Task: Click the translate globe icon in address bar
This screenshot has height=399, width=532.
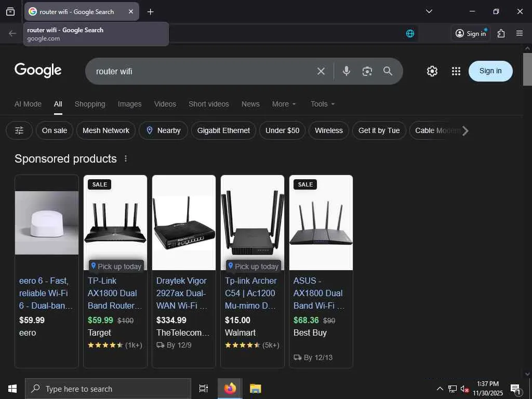Action: click(x=410, y=33)
